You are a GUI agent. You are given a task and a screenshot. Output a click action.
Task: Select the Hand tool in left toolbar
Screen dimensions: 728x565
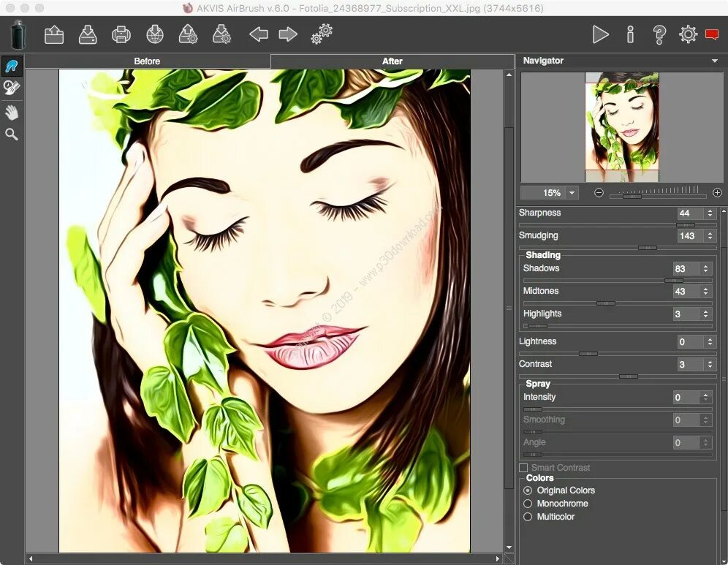[x=12, y=112]
